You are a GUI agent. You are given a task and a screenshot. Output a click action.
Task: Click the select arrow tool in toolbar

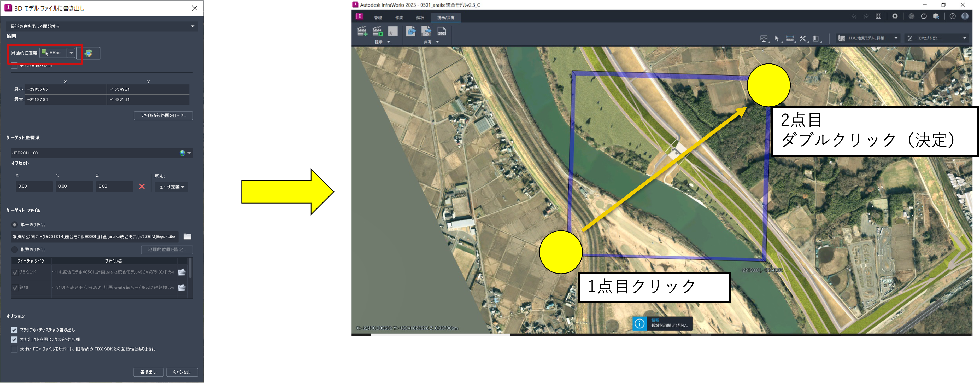777,38
